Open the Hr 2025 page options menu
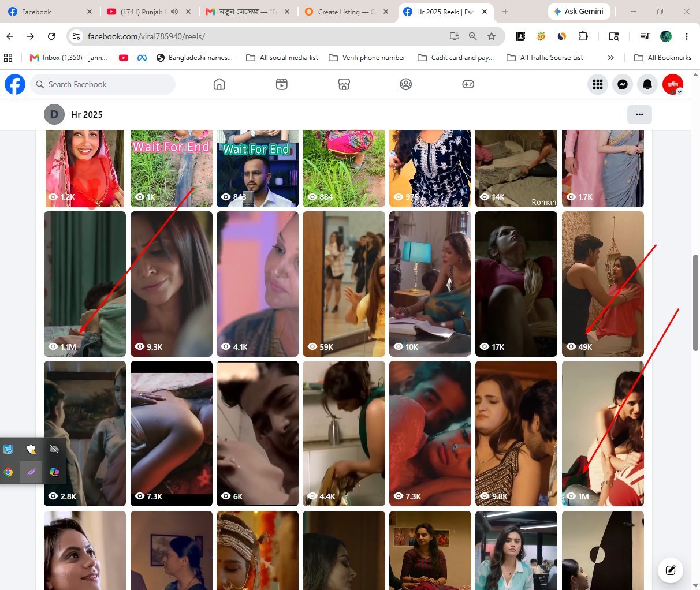 tap(639, 114)
